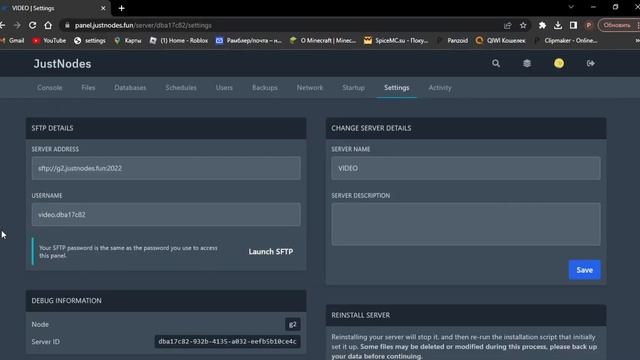640x360 pixels.
Task: Click the JustNodes logo
Action: click(x=62, y=64)
